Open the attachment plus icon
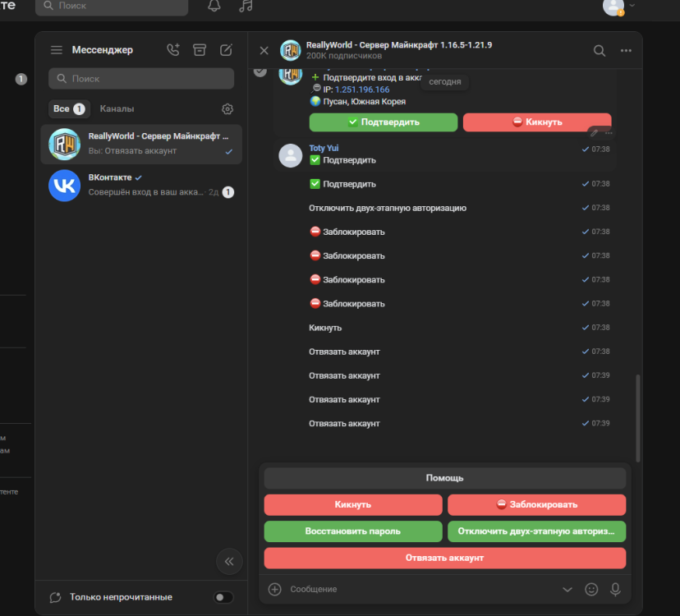680x616 pixels. (275, 589)
